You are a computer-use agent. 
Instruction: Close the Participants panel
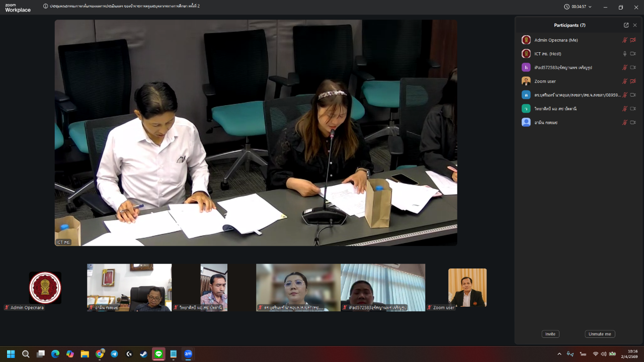[x=635, y=25]
